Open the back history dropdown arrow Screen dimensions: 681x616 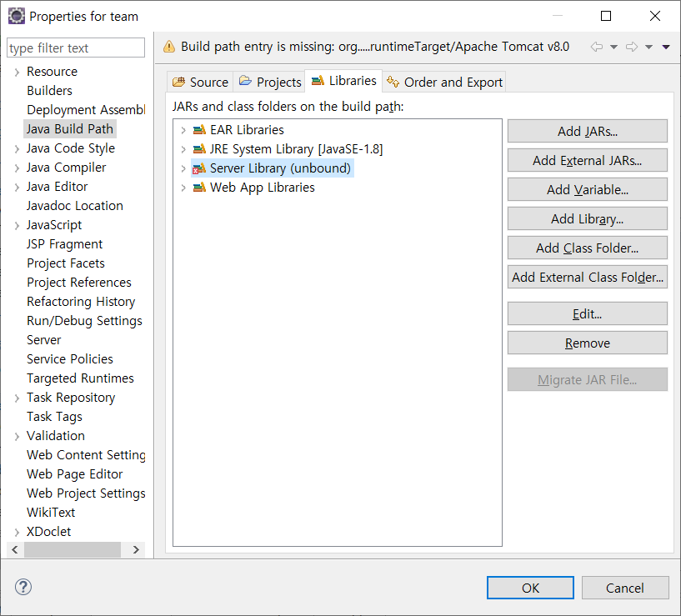pos(613,47)
